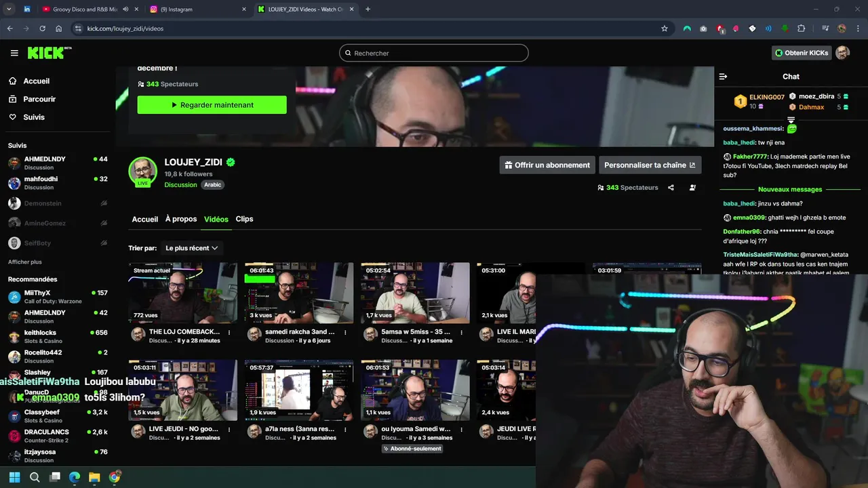Click 'Personnaliser ta chaîne' button
868x488 pixels.
[x=650, y=165]
